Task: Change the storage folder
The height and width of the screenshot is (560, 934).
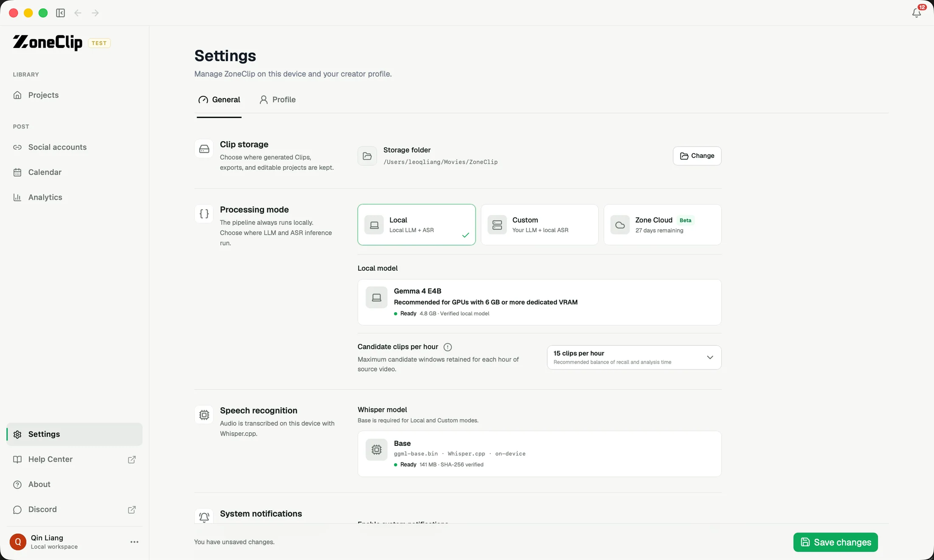Action: pos(697,156)
